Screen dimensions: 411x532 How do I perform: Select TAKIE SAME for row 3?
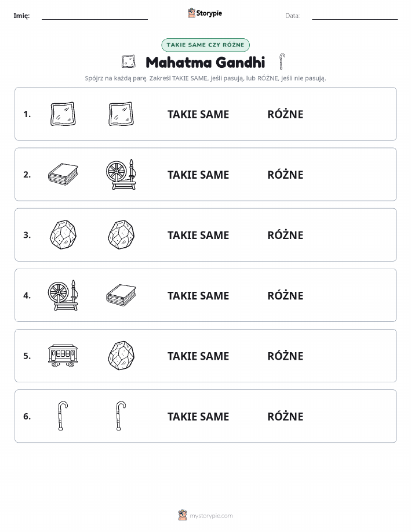click(198, 235)
